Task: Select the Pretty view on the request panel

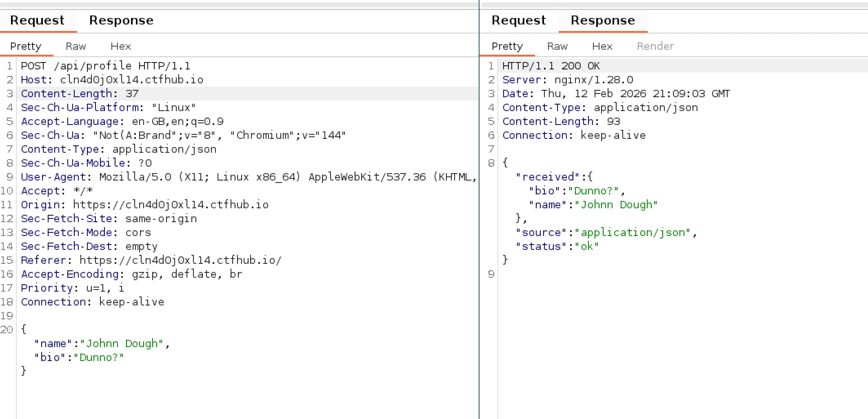Action: click(x=27, y=46)
